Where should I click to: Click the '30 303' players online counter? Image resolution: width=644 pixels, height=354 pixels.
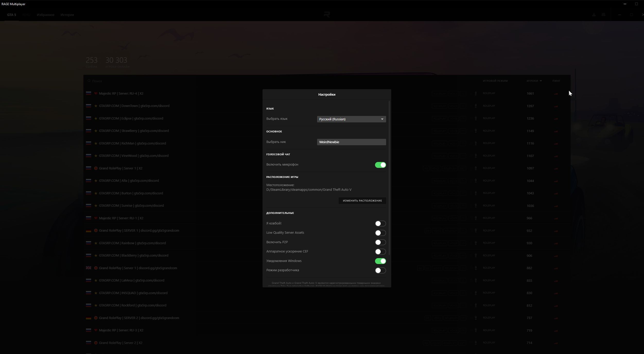116,60
